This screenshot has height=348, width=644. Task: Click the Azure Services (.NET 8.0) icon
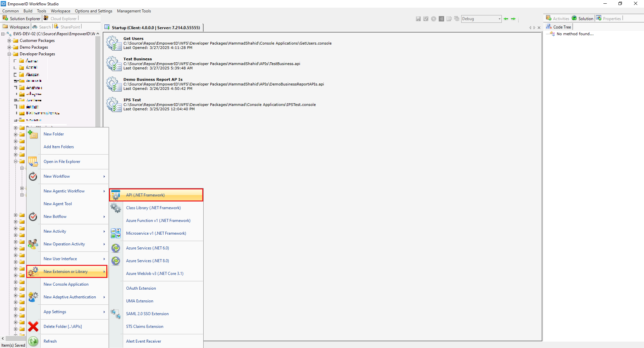coord(116,261)
